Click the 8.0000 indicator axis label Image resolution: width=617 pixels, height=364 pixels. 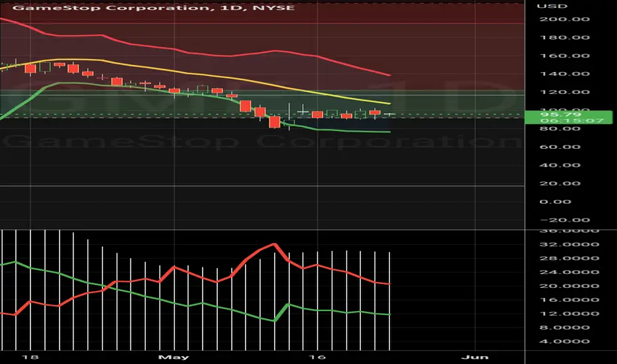(x=564, y=328)
